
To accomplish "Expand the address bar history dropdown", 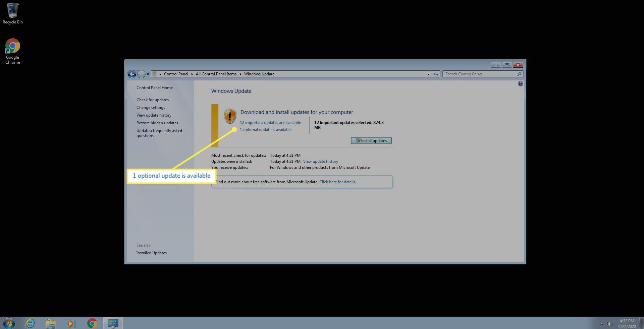I will point(428,74).
